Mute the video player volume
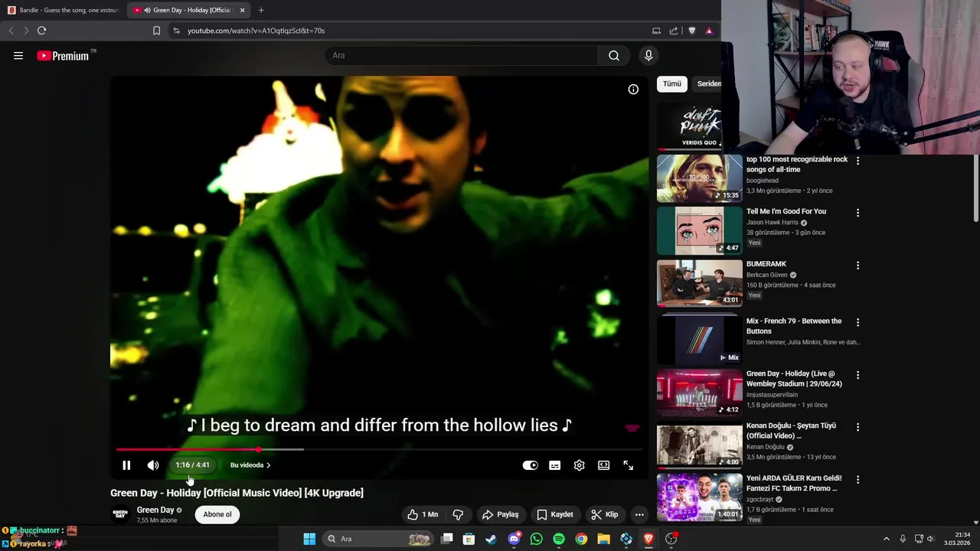Image resolution: width=980 pixels, height=551 pixels. pyautogui.click(x=153, y=465)
